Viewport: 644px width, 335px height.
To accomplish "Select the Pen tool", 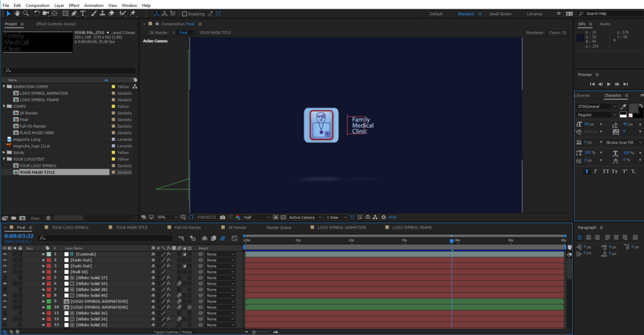I will (74, 13).
